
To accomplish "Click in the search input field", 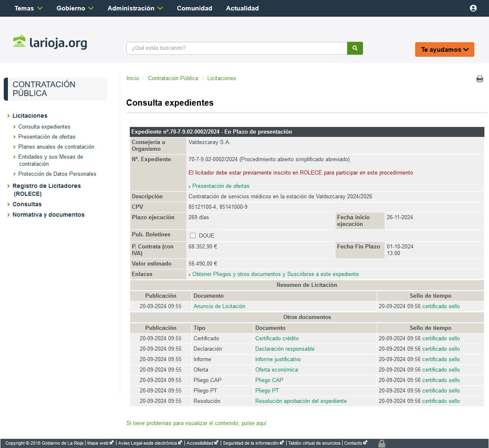I will [237, 48].
